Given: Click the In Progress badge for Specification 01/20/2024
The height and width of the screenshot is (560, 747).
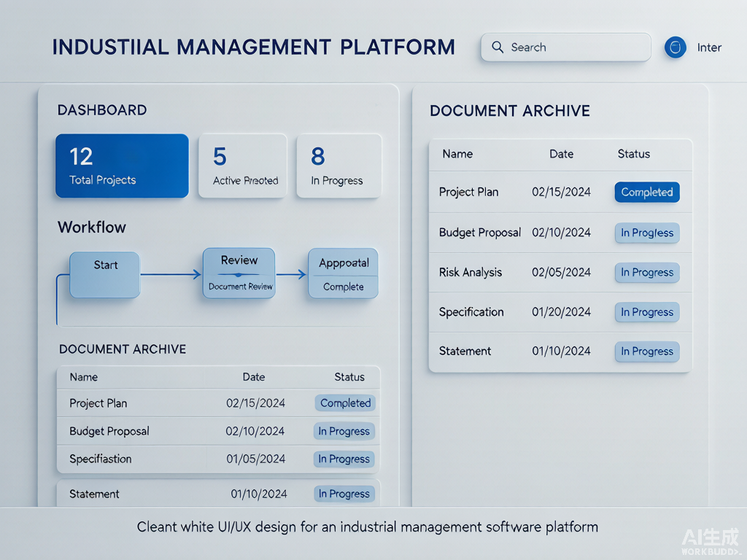Looking at the screenshot, I should pos(647,312).
